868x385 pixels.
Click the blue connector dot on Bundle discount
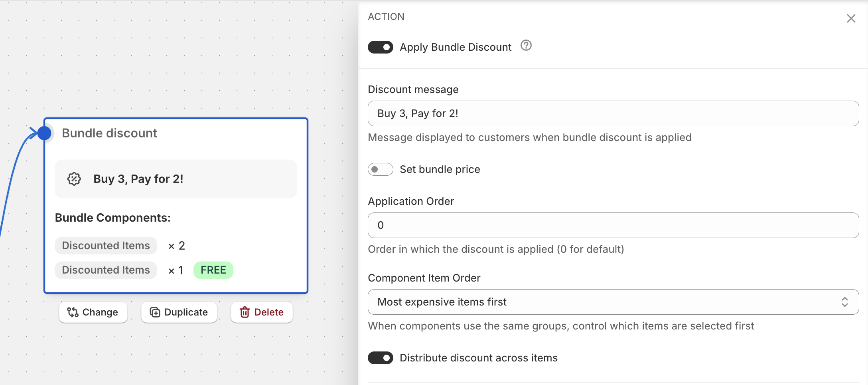[45, 133]
